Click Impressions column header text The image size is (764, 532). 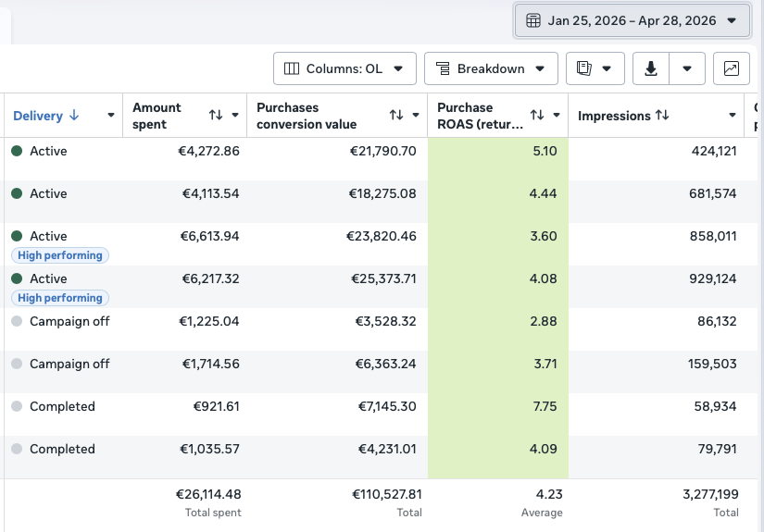[614, 116]
